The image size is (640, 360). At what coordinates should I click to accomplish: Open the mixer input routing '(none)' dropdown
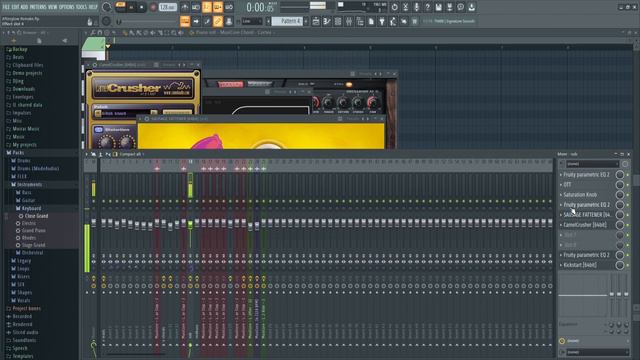(x=592, y=164)
